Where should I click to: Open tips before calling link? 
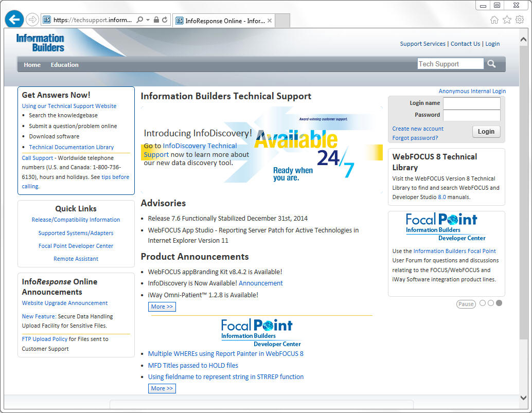click(115, 177)
